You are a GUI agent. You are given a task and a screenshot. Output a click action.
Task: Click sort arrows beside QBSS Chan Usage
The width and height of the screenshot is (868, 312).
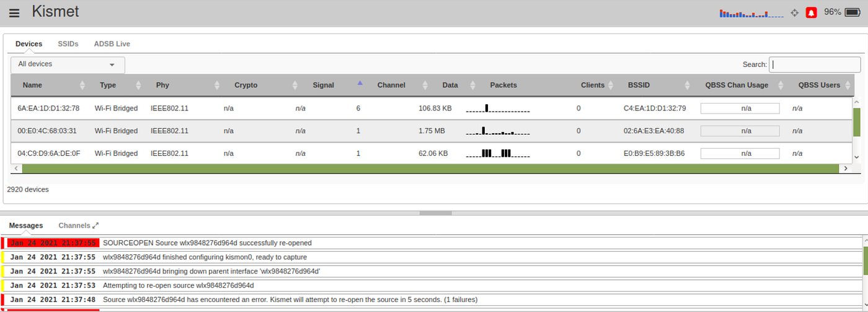pyautogui.click(x=780, y=85)
